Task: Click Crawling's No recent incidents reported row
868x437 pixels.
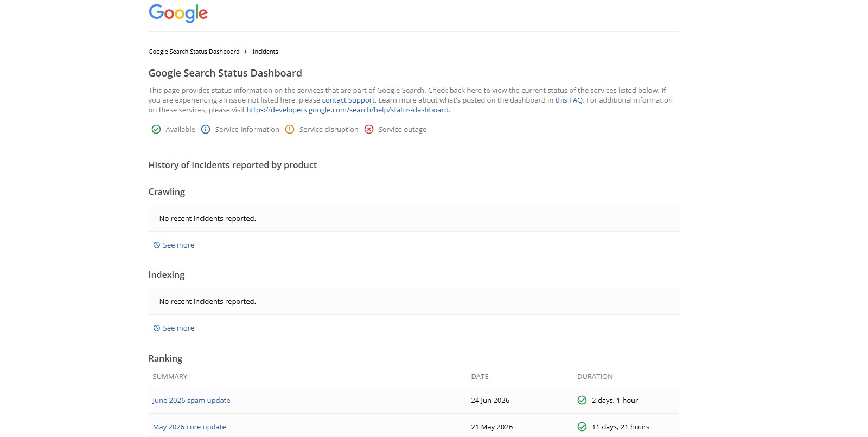Action: click(x=413, y=218)
